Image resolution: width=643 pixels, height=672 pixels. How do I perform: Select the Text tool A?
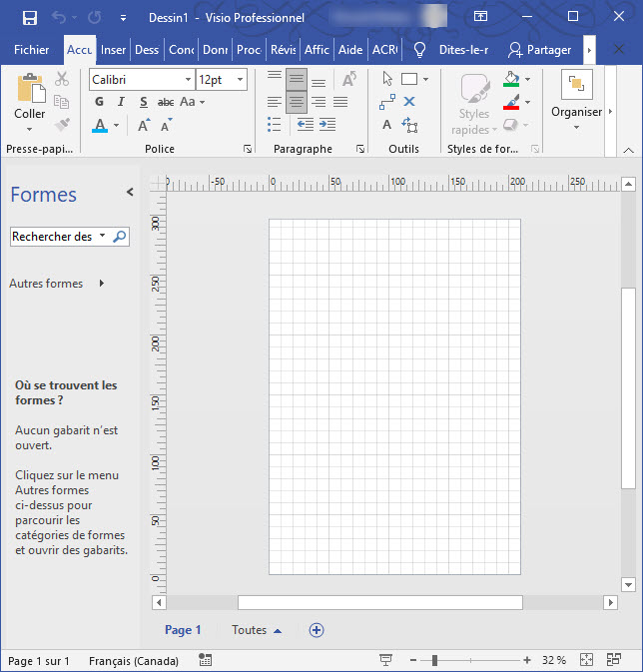coord(386,125)
